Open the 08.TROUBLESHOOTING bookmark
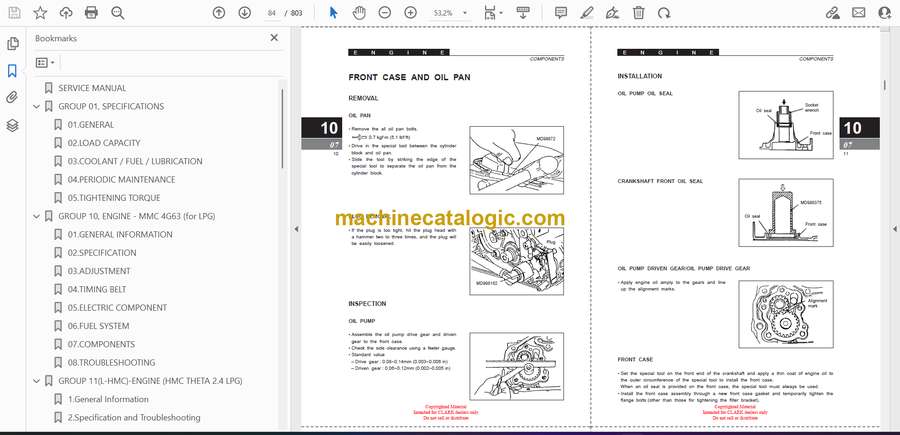The height and width of the screenshot is (435, 900). (x=111, y=363)
